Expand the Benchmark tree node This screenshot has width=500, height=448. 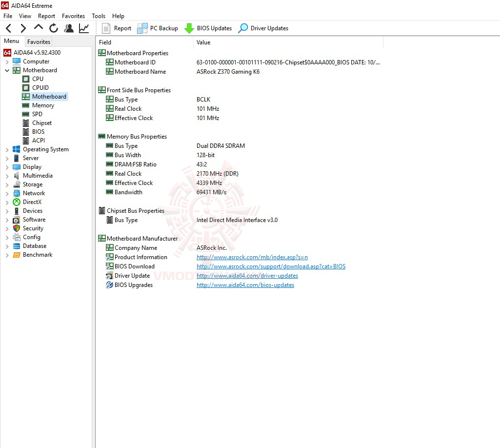pyautogui.click(x=7, y=255)
